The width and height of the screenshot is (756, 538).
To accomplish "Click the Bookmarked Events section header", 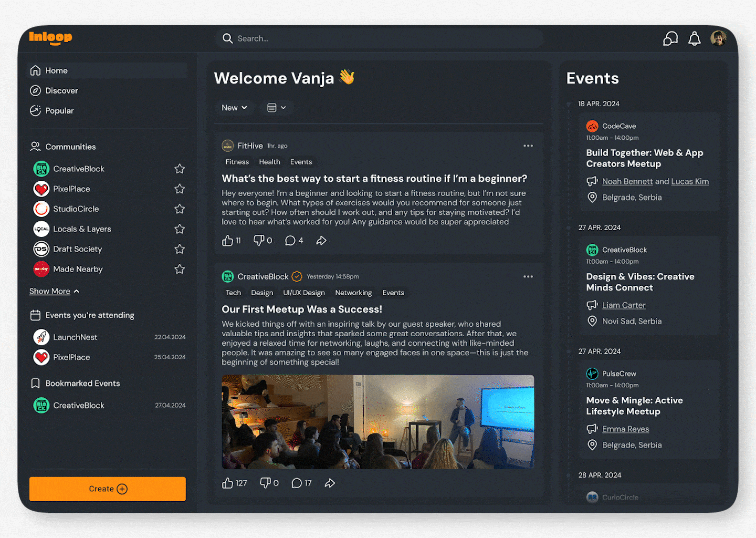I will click(x=75, y=384).
